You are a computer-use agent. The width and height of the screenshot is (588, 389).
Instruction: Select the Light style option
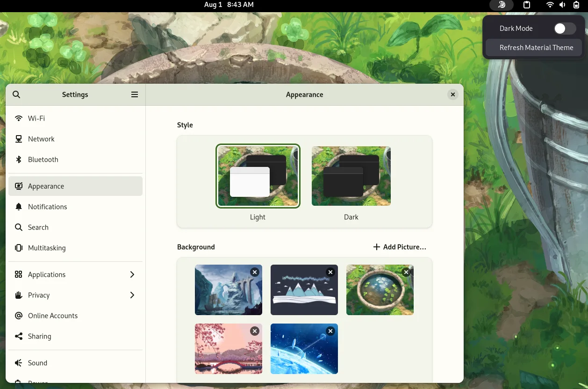tap(258, 176)
